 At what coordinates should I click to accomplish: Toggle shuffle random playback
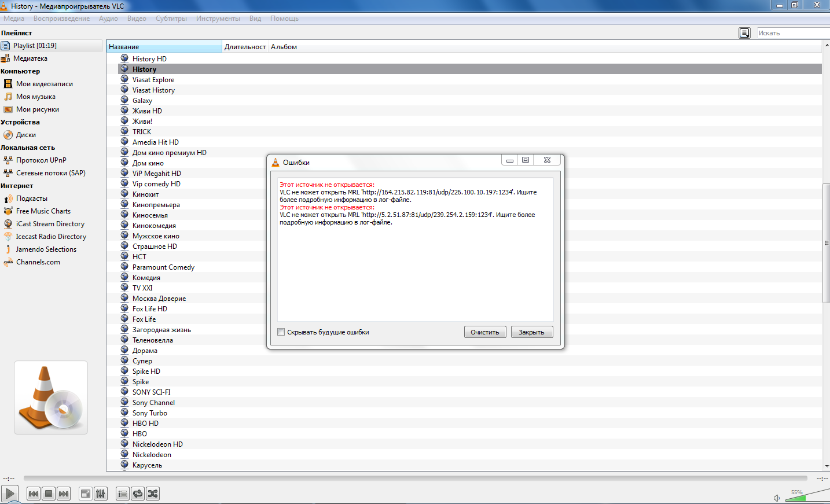coord(153,494)
